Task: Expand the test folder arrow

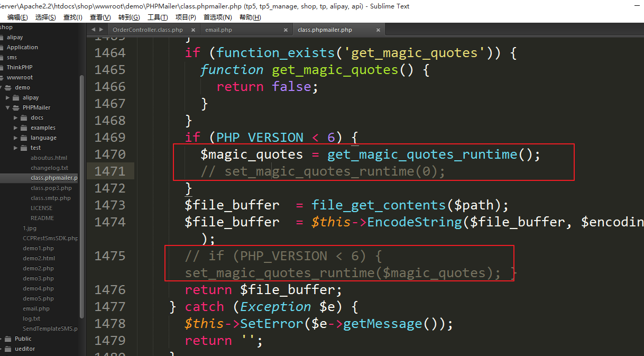Action: pos(16,148)
